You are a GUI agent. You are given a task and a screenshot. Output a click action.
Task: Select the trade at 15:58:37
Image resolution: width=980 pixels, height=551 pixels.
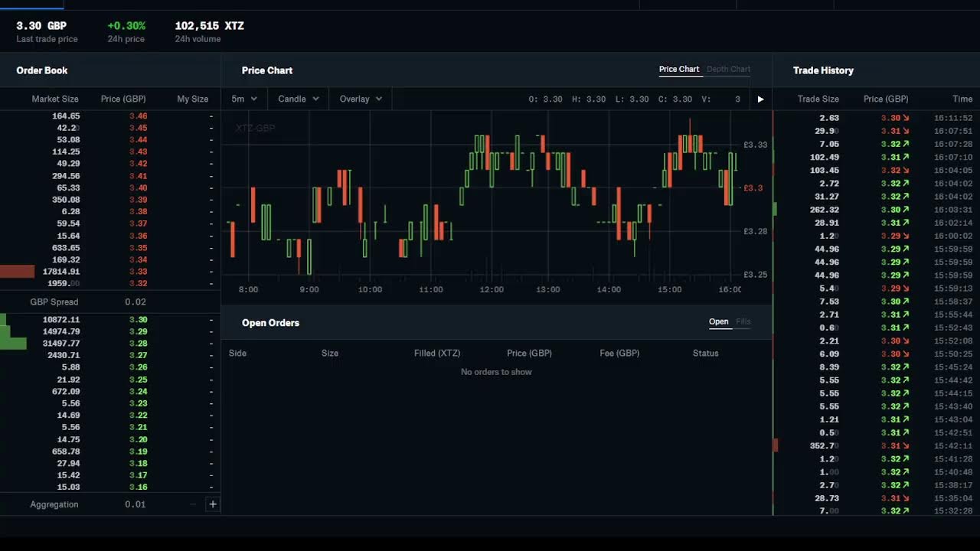tap(877, 302)
